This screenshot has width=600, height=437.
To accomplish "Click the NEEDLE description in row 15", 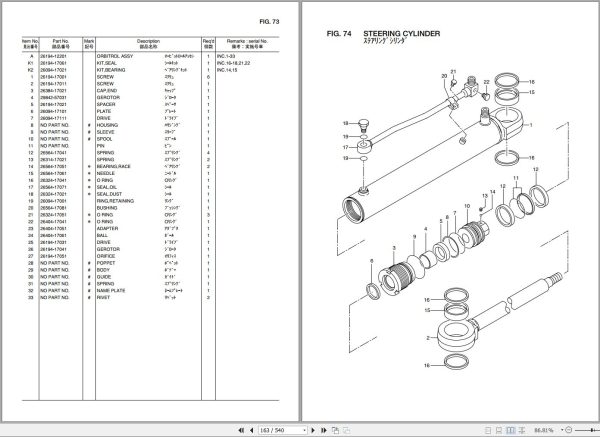I will click(x=106, y=173).
